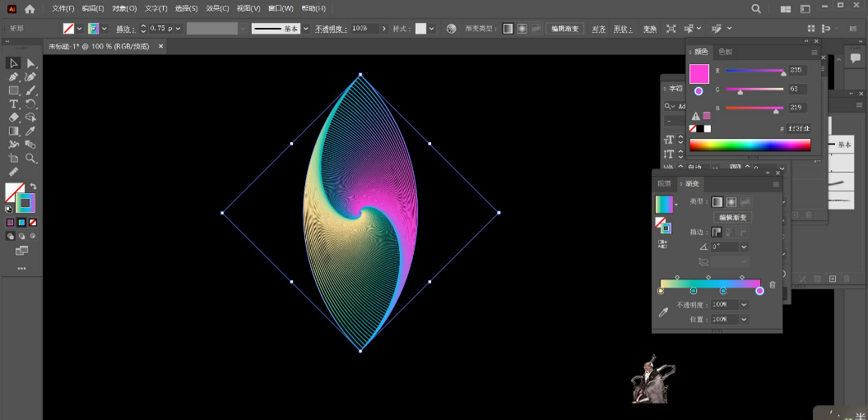Switch to the 色板 tab
868x420 pixels.
(725, 51)
